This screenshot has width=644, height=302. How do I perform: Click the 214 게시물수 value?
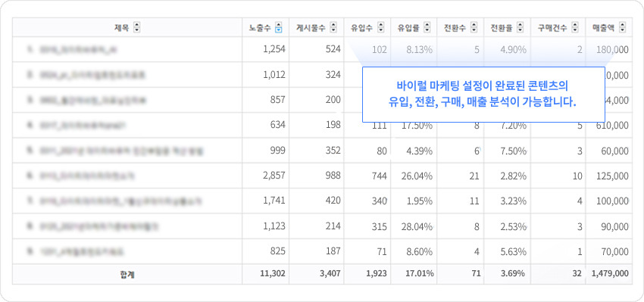(333, 226)
